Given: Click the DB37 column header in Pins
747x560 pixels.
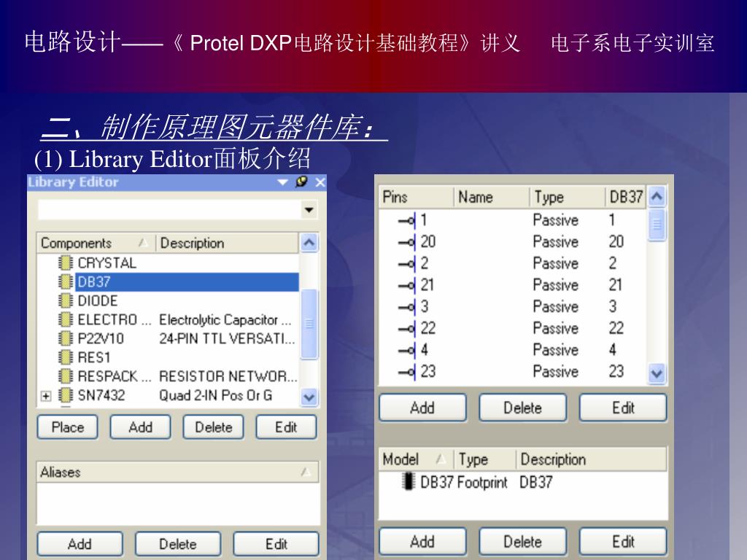Looking at the screenshot, I should pos(626,197).
